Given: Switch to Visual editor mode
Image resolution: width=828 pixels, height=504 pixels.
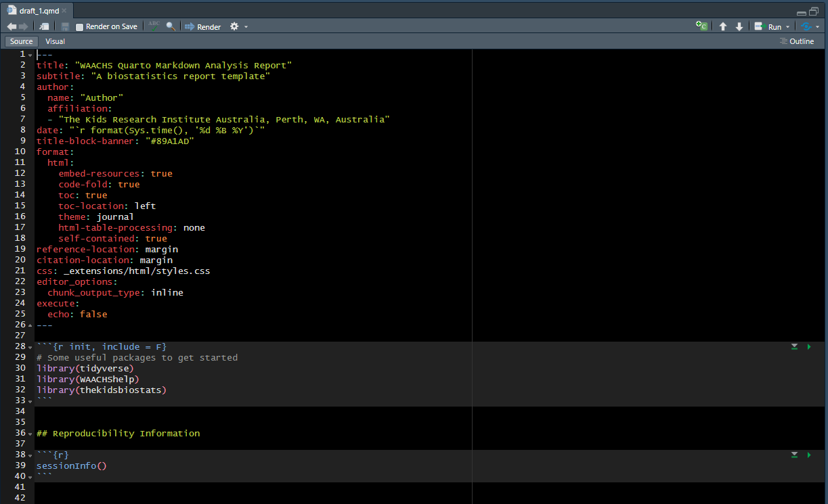Looking at the screenshot, I should click(x=55, y=41).
